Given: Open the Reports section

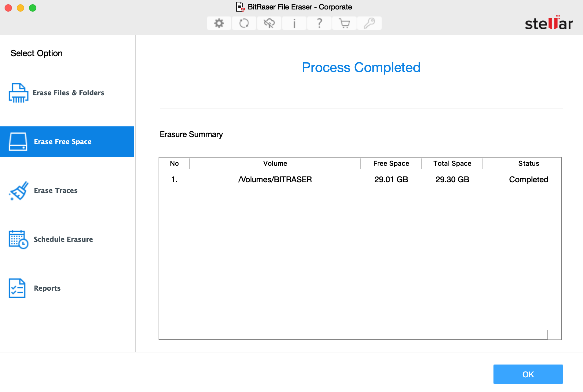Looking at the screenshot, I should tap(67, 288).
